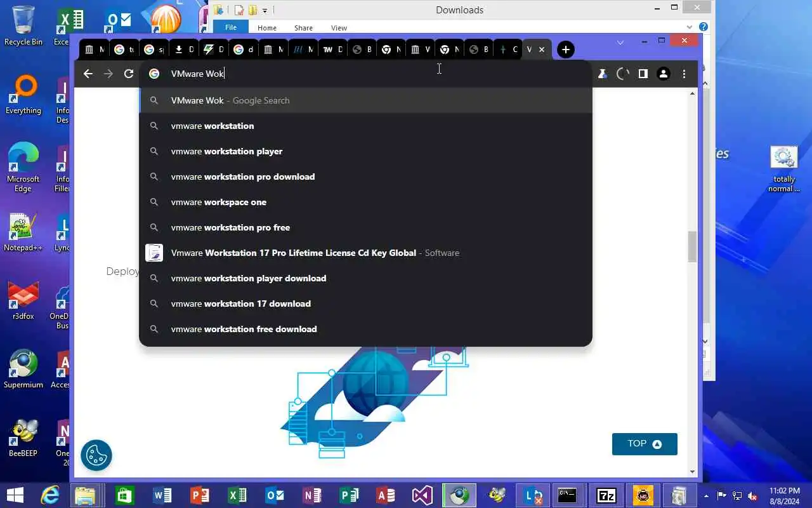Launch Internet Explorer from the taskbar
The width and height of the screenshot is (812, 508).
49,495
